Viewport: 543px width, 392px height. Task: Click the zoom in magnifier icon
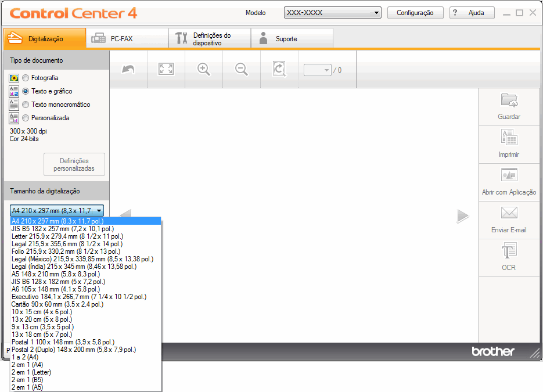tap(204, 69)
